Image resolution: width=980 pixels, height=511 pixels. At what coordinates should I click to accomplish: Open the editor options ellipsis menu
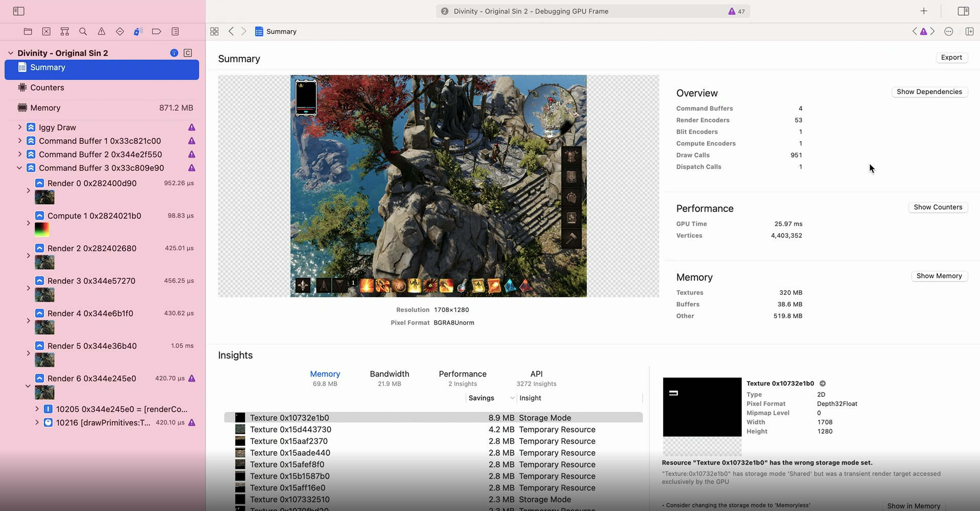949,32
